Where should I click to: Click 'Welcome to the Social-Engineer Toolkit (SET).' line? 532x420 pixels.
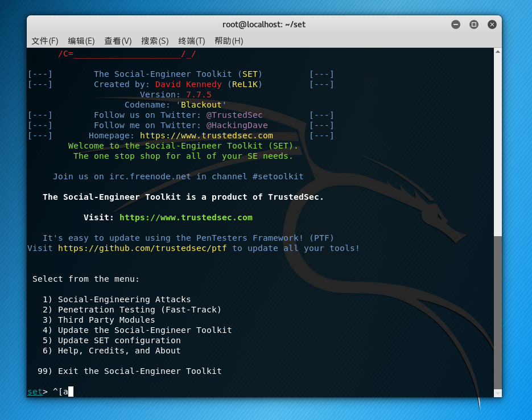[183, 146]
